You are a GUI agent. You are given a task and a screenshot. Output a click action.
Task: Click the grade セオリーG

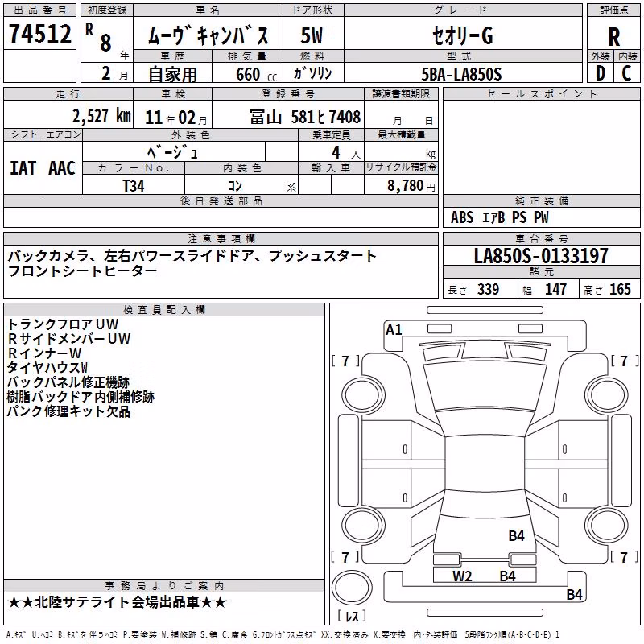coord(462,35)
